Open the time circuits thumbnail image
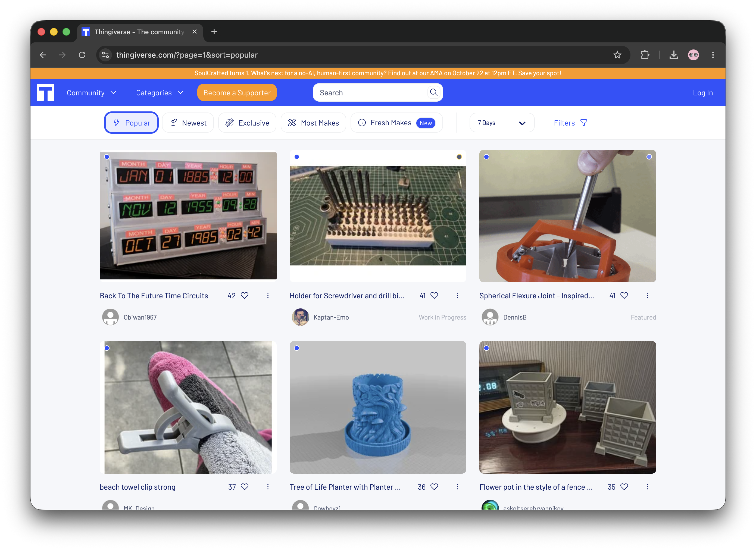Image resolution: width=756 pixels, height=550 pixels. click(x=188, y=216)
